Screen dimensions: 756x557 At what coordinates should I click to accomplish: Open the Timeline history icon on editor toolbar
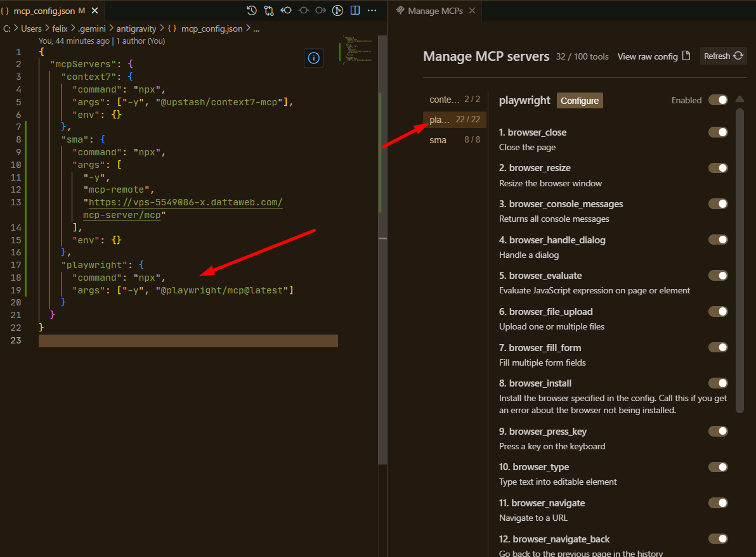tap(252, 10)
